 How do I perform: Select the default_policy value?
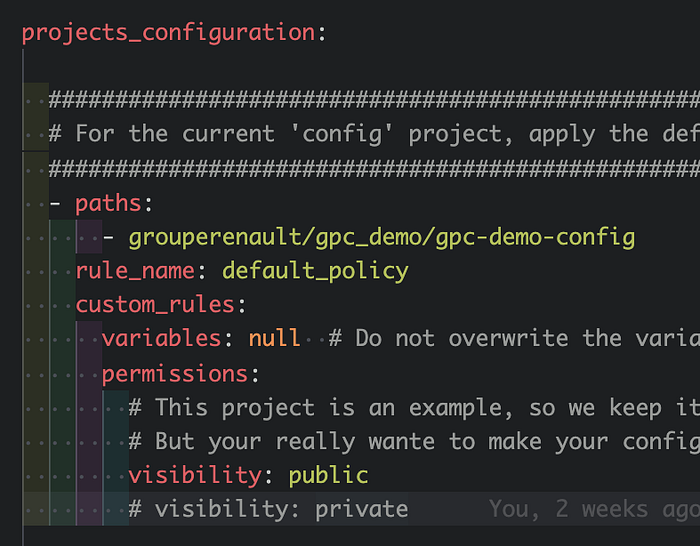coord(315,271)
